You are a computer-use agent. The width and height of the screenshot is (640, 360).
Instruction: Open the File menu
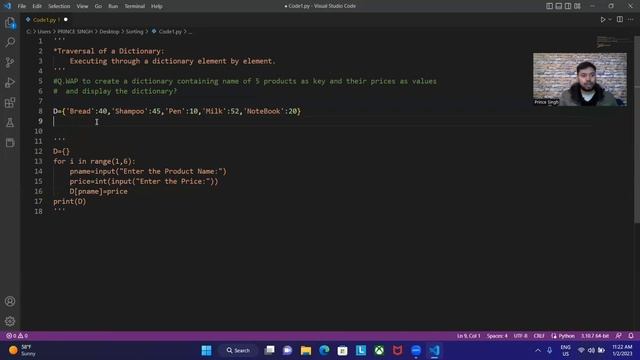22,6
